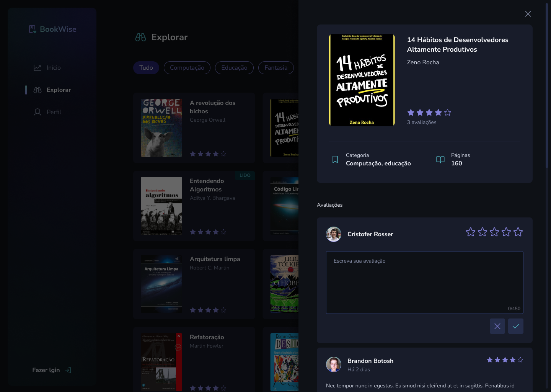Screen dimensions: 551x392
Task: Open A revolução dos bichos book card
Action: 194,128
